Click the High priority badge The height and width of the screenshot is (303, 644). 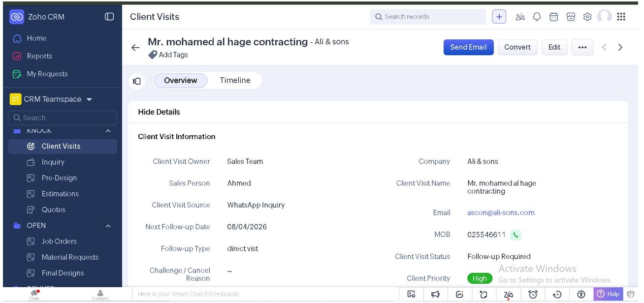480,278
